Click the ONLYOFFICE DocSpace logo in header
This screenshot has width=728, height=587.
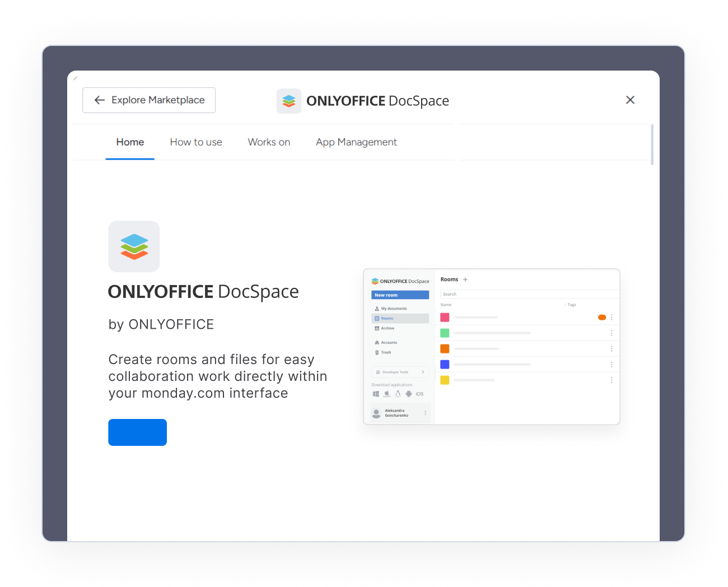click(288, 101)
